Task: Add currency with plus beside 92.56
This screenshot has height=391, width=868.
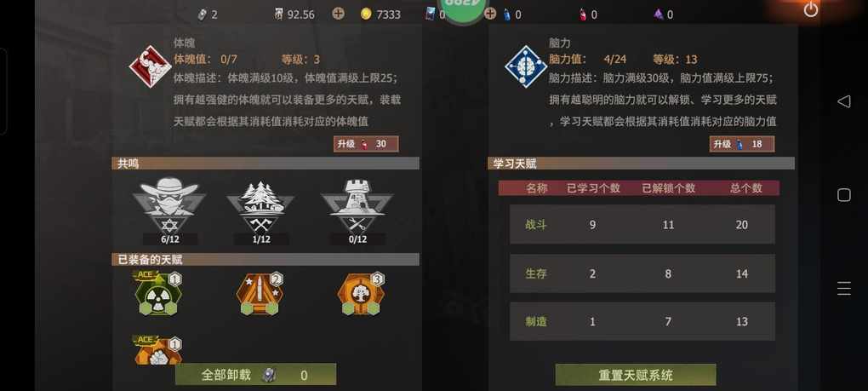Action: (338, 14)
